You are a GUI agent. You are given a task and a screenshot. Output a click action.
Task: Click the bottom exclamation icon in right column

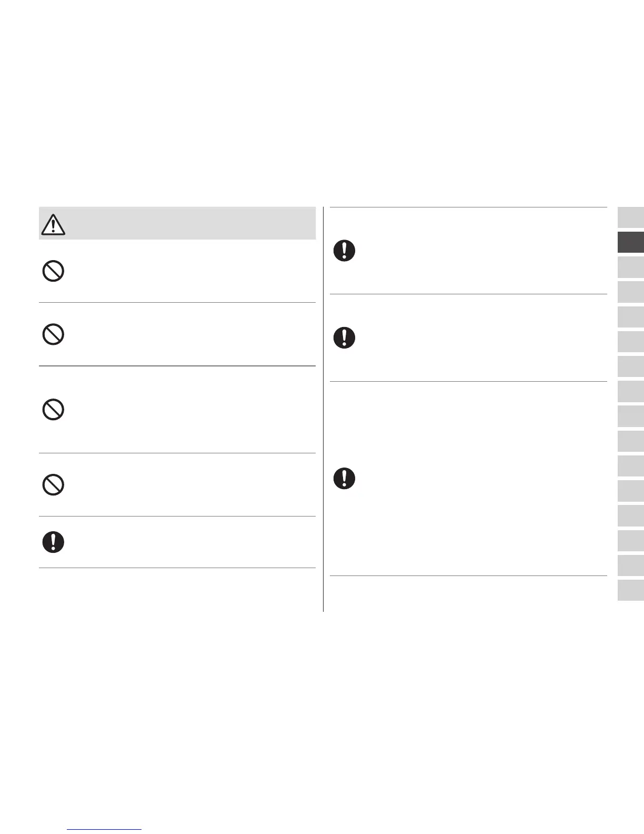click(344, 478)
